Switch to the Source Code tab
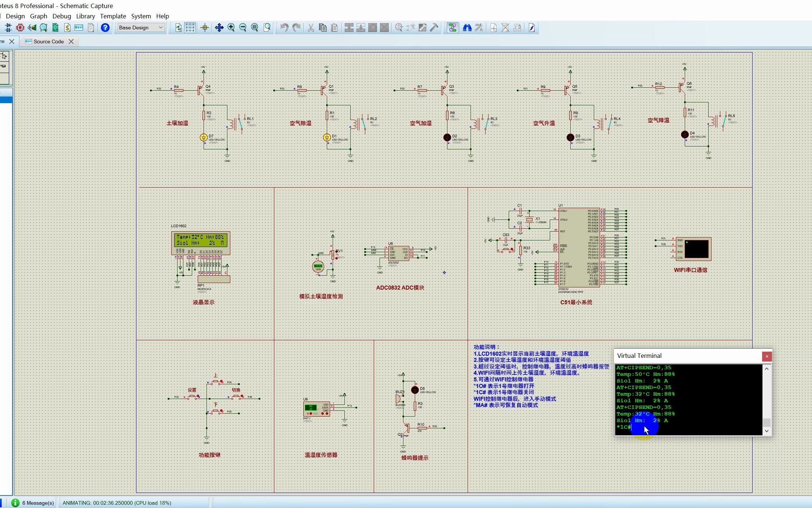Screen dimensions: 812x508 pyautogui.click(x=48, y=41)
